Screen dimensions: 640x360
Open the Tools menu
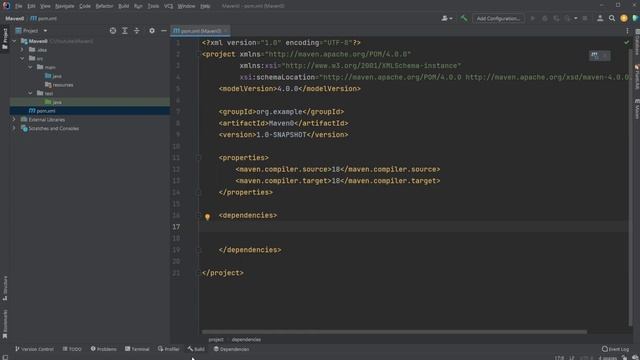153,6
